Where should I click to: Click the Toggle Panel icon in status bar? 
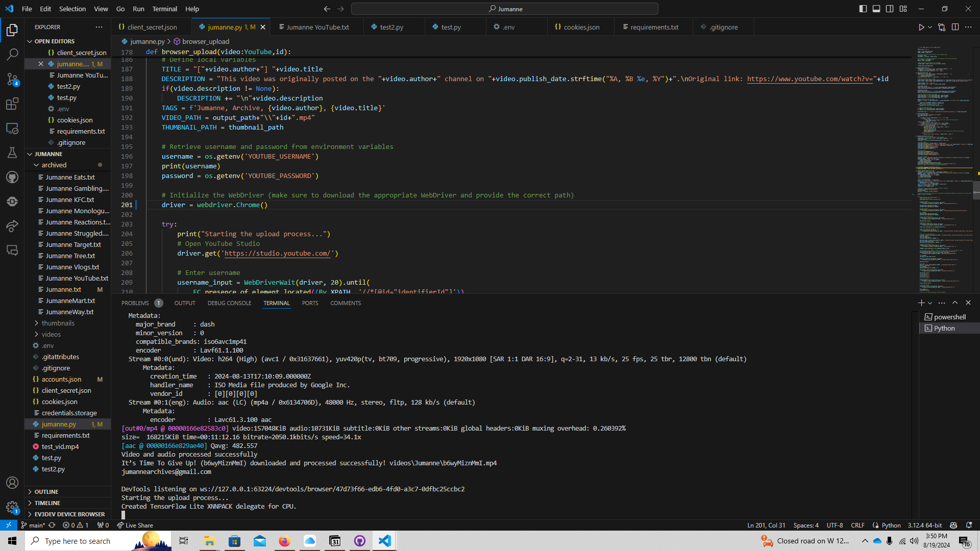click(876, 8)
